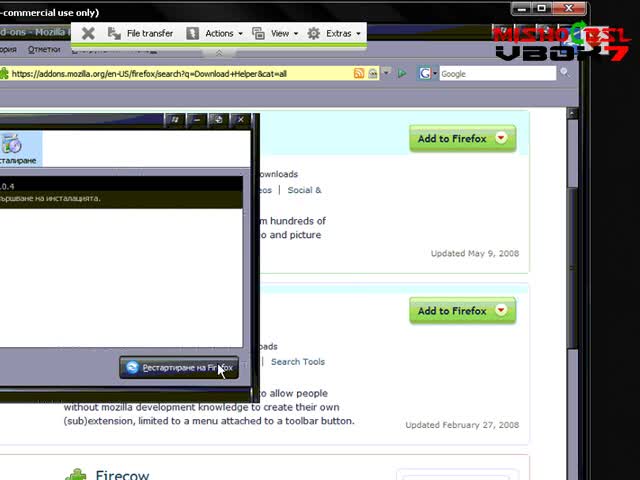Click the first Add to Firefox button

[462, 139]
